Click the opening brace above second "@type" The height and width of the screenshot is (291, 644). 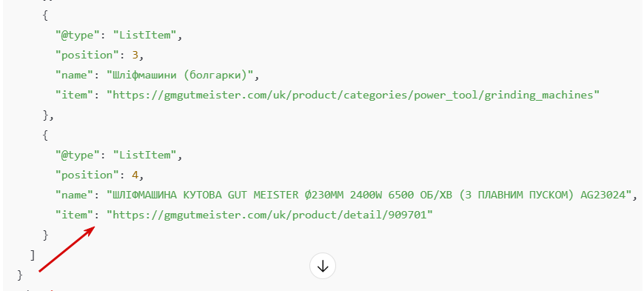[46, 136]
